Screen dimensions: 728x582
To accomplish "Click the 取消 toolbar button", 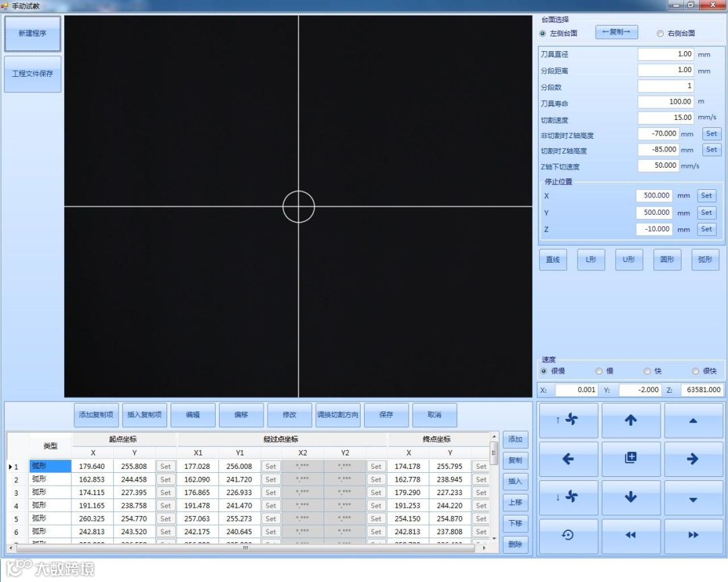I will coord(435,415).
